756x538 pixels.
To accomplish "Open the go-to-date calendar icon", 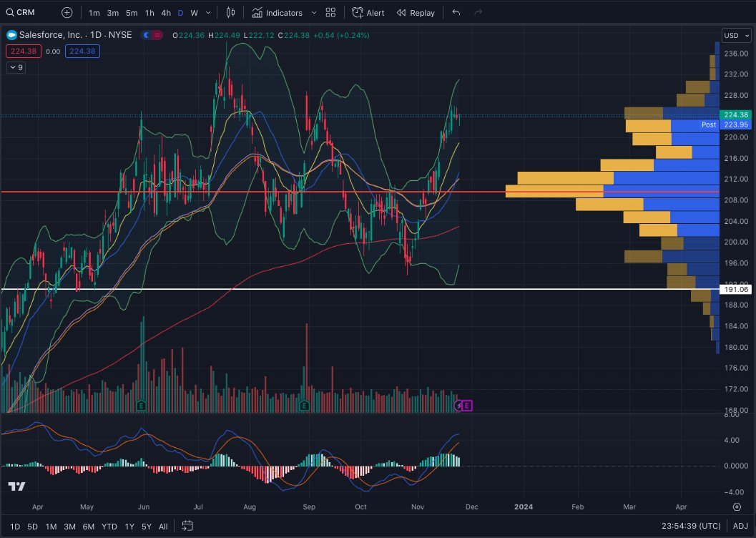I will (187, 526).
